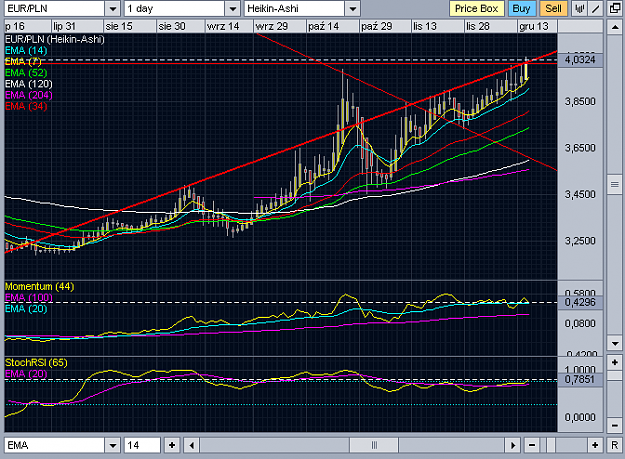This screenshot has height=459, width=625.
Task: Click the sie 15 date header
Action: [119, 26]
